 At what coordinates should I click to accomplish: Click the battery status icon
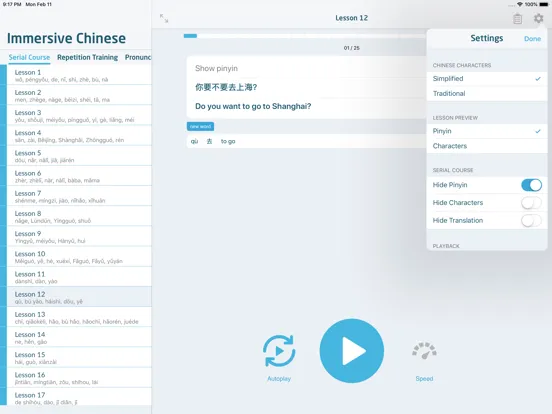point(544,4)
